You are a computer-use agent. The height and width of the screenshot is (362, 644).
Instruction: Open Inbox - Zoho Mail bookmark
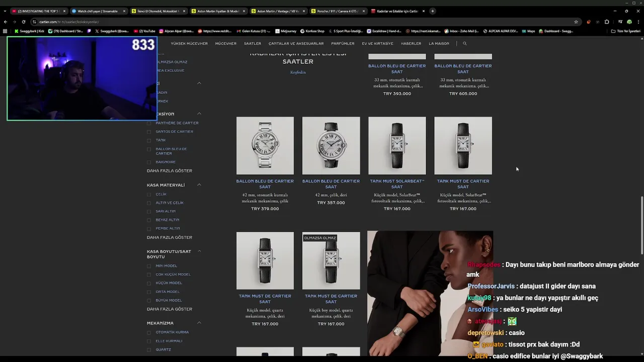click(461, 31)
